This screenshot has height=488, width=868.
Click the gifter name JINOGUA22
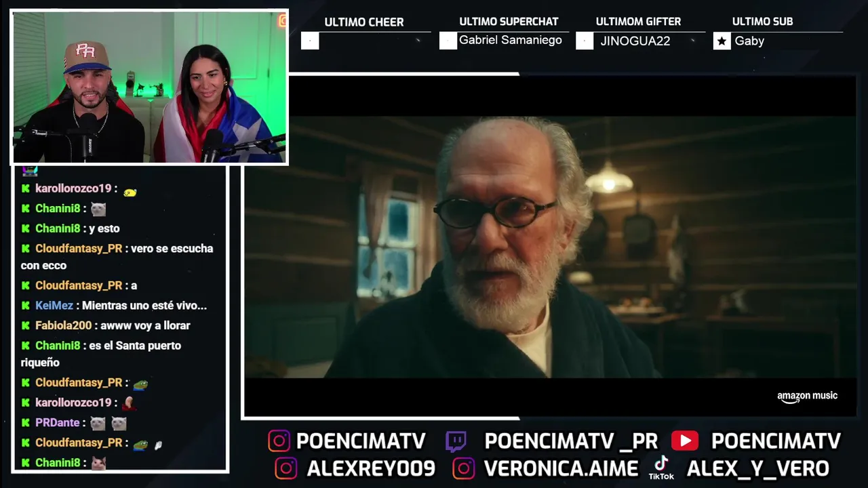coord(635,41)
